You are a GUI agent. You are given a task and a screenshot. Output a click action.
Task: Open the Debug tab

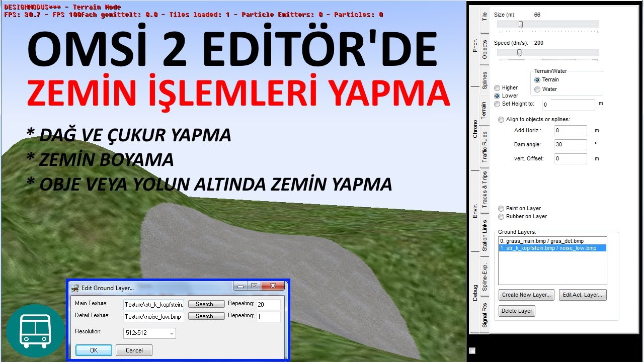(475, 293)
